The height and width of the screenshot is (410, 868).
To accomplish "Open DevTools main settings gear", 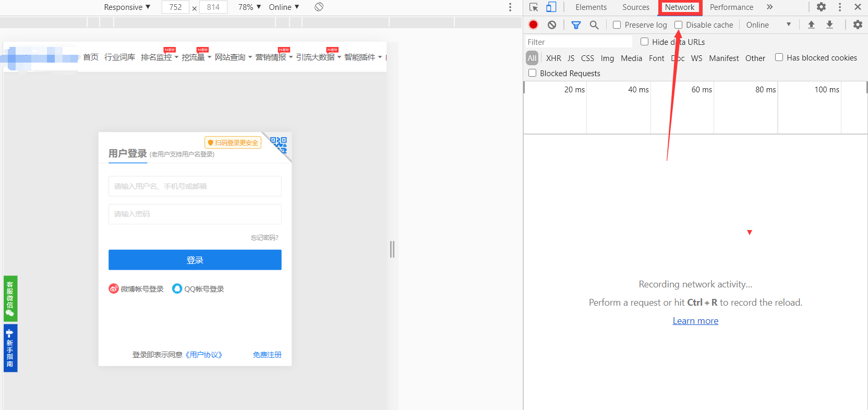I will [x=821, y=7].
